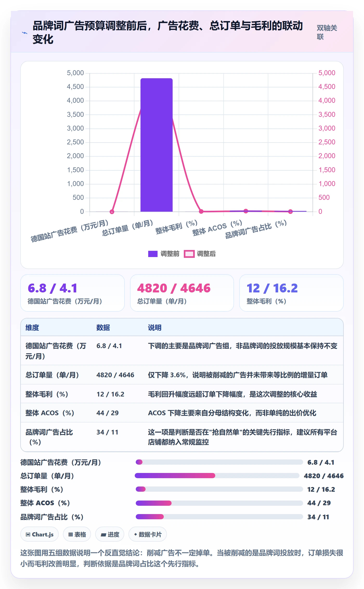Click the chart x-axis label 总订单量（单/月）
Image resolution: width=364 pixels, height=589 pixels.
point(127,228)
